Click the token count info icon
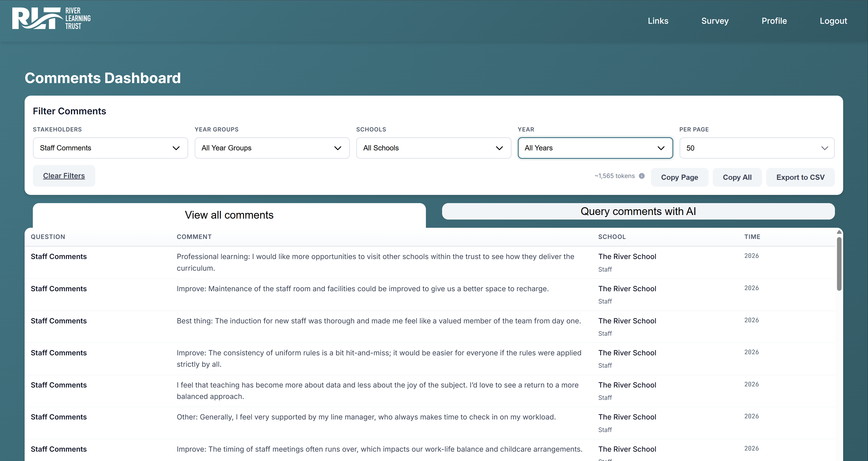 [642, 176]
